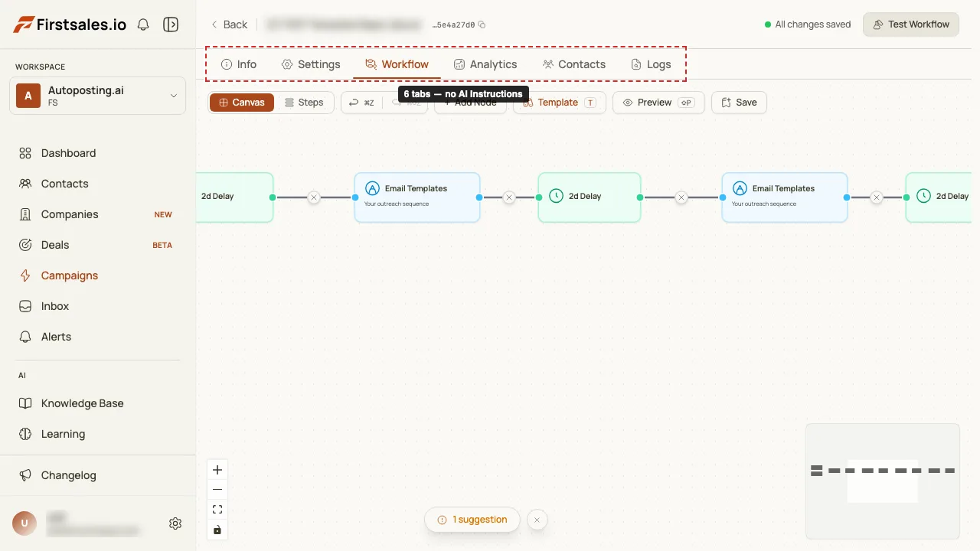This screenshot has width=980, height=551.
Task: Open the notifications bell icon
Action: pyautogui.click(x=143, y=24)
